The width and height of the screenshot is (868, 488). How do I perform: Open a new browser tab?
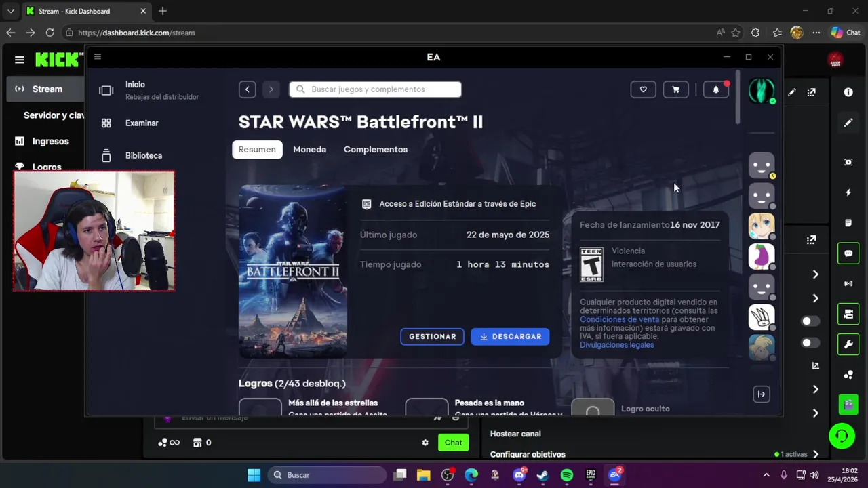click(163, 11)
